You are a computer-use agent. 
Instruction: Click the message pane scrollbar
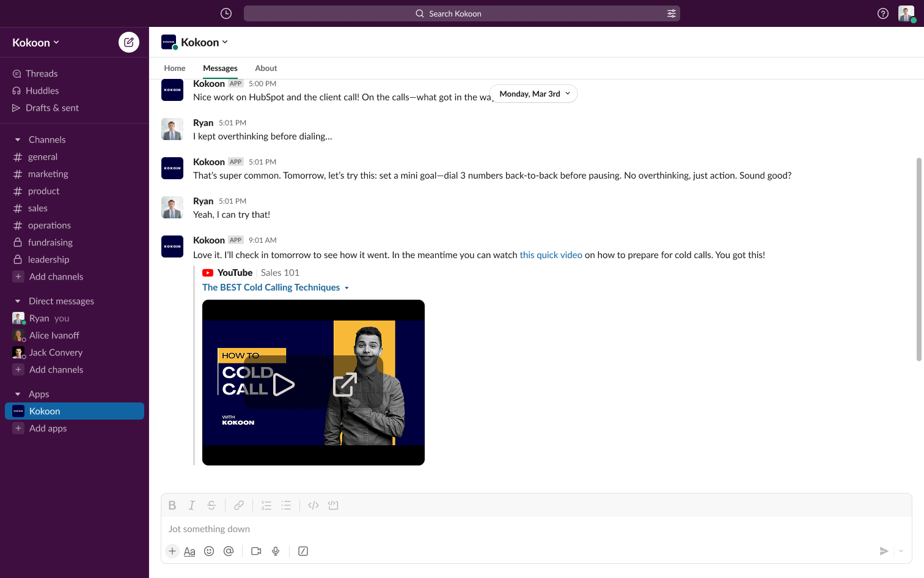[919, 259]
